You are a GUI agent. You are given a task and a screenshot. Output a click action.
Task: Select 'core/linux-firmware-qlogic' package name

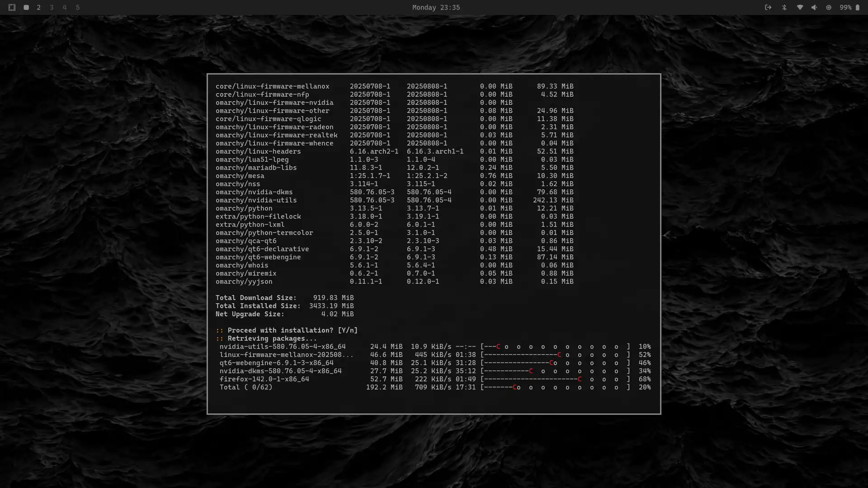coord(268,119)
